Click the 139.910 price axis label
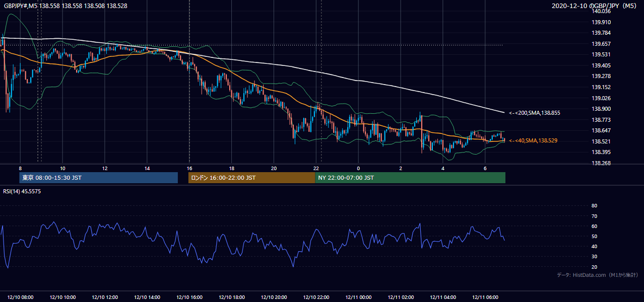644x302 pixels. (602, 22)
